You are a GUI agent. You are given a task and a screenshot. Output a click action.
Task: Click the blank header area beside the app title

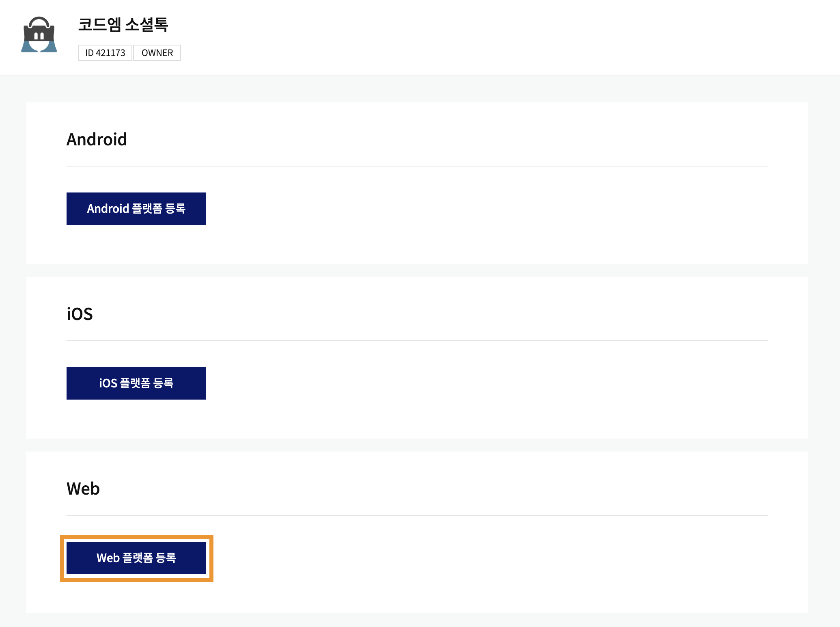coord(487,37)
